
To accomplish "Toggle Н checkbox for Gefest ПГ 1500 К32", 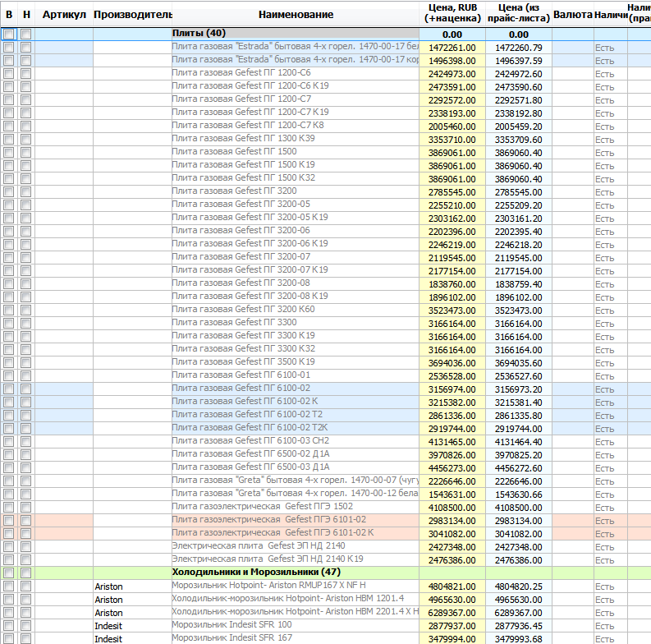I will [25, 178].
